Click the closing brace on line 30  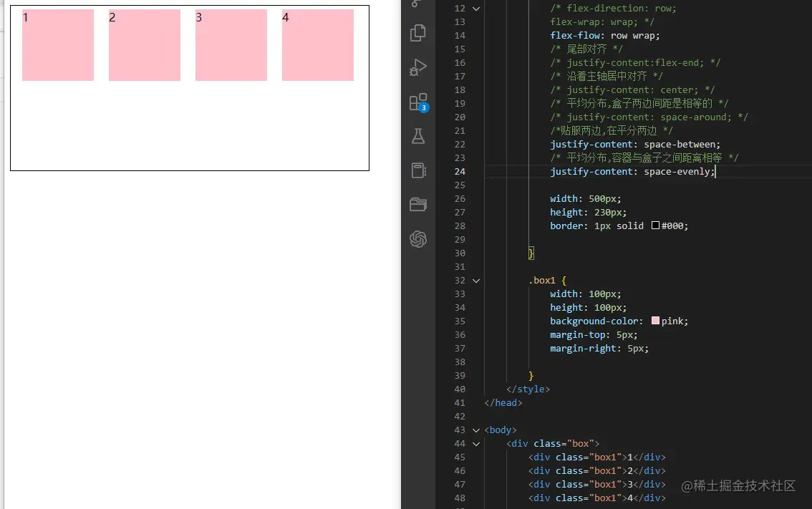coord(531,253)
